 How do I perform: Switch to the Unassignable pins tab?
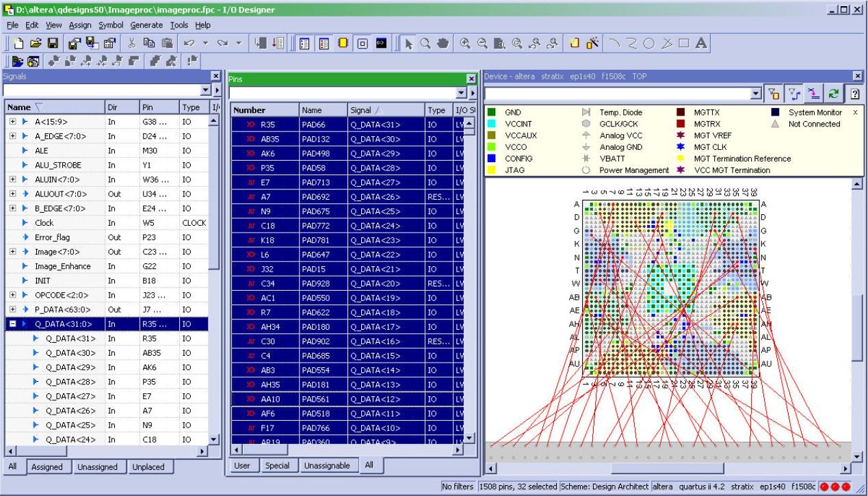click(x=327, y=465)
